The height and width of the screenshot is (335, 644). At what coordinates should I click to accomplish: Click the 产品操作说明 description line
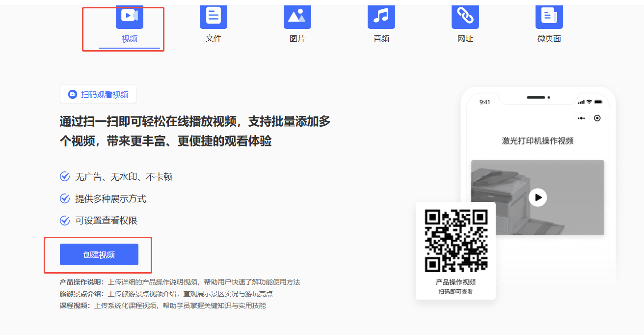click(x=180, y=282)
